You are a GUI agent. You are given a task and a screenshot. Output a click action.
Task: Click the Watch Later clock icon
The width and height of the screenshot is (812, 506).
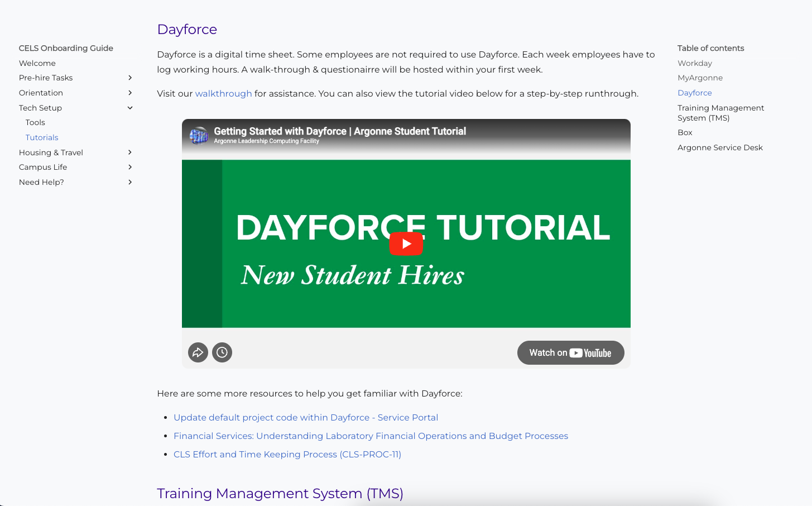click(222, 352)
